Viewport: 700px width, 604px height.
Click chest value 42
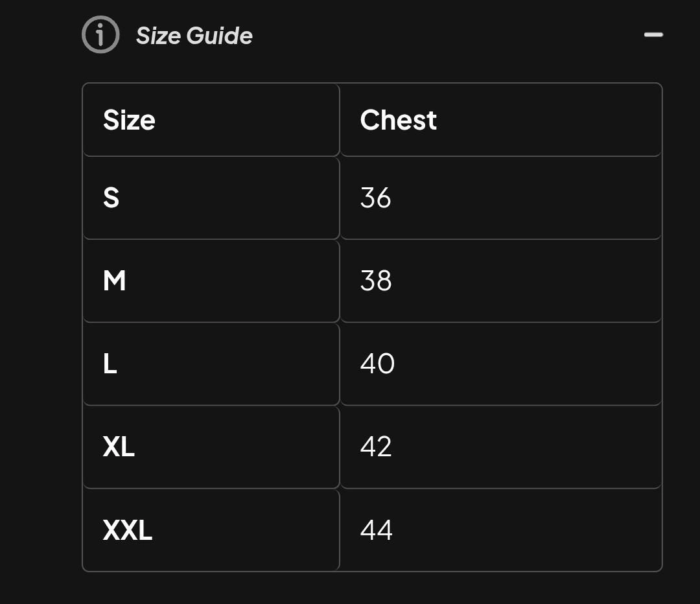[376, 447]
